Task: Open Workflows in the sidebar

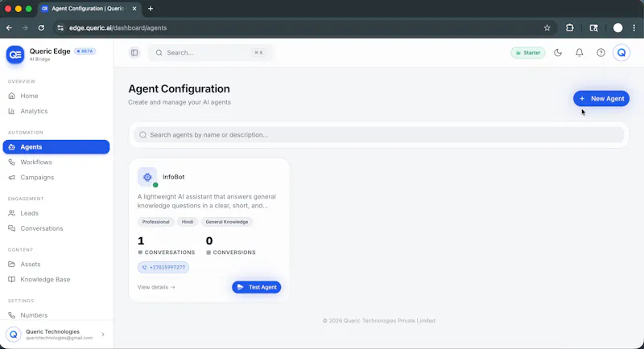Action: [x=56, y=162]
